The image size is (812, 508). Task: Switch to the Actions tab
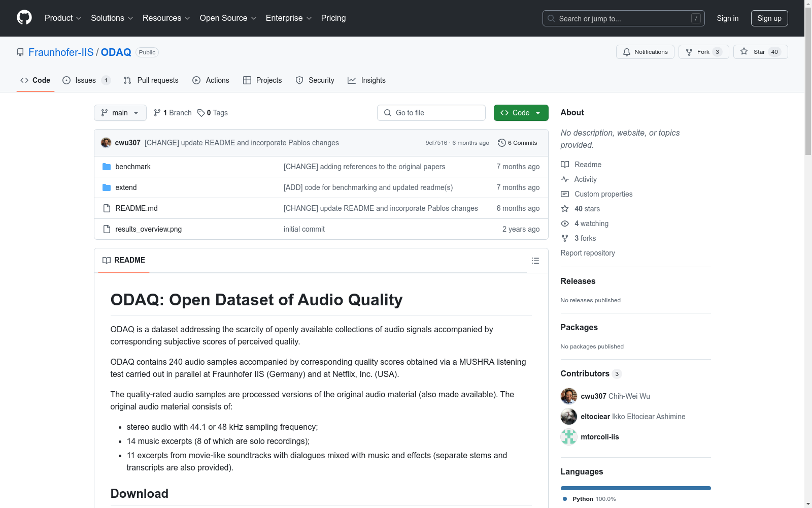pos(211,80)
